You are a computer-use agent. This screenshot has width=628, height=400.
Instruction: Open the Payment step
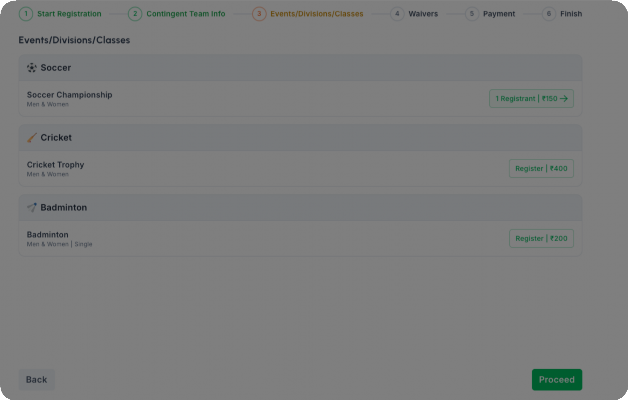(x=490, y=14)
